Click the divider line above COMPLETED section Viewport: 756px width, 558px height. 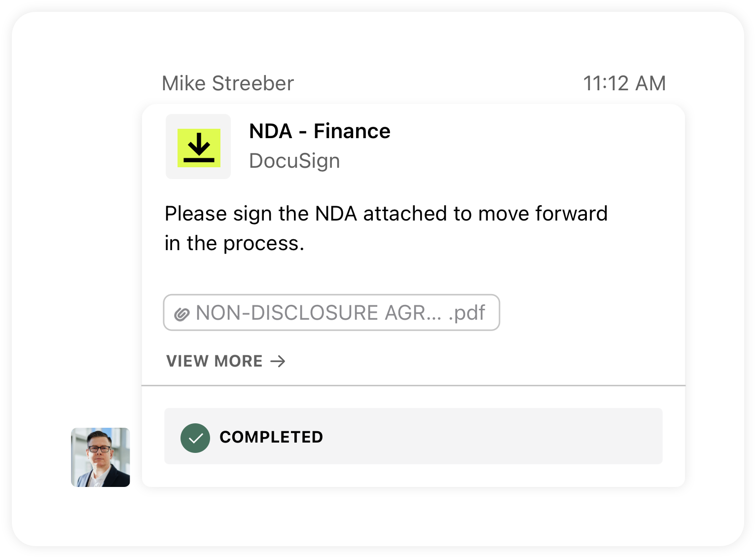point(413,385)
